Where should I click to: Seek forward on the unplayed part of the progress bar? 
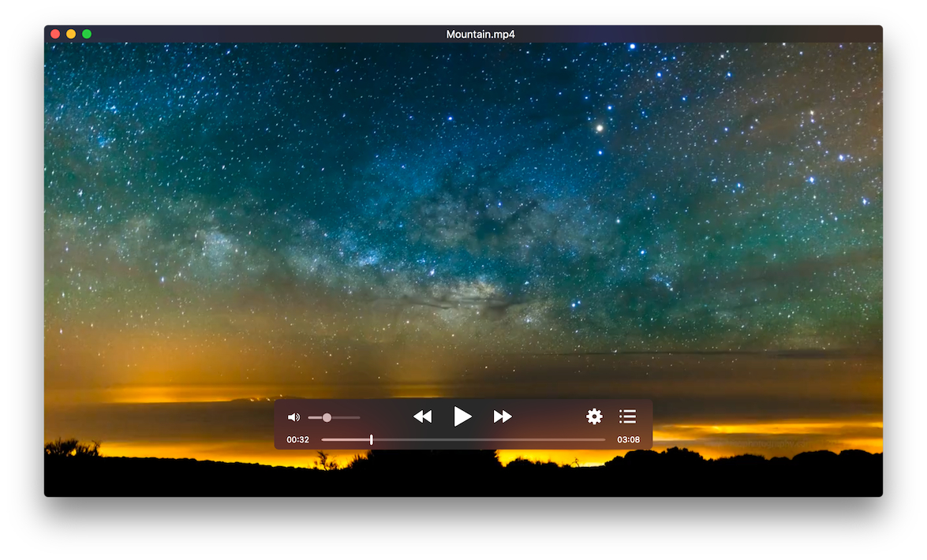(x=489, y=439)
